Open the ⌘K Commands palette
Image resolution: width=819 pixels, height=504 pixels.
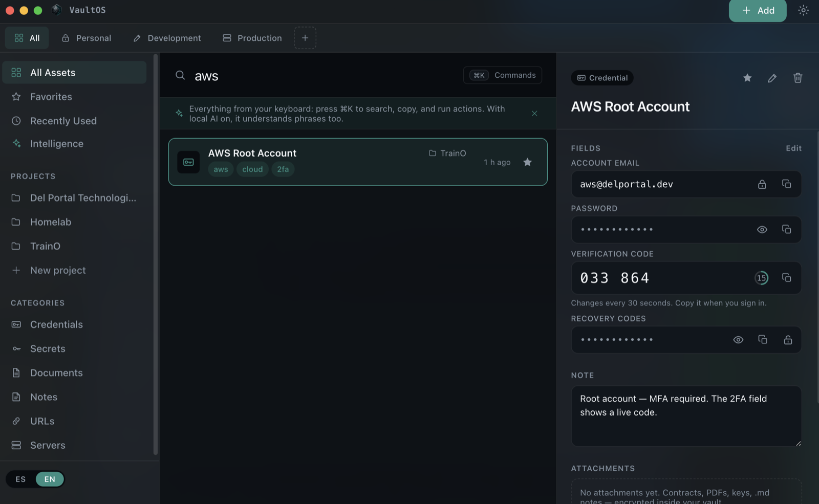click(x=503, y=75)
